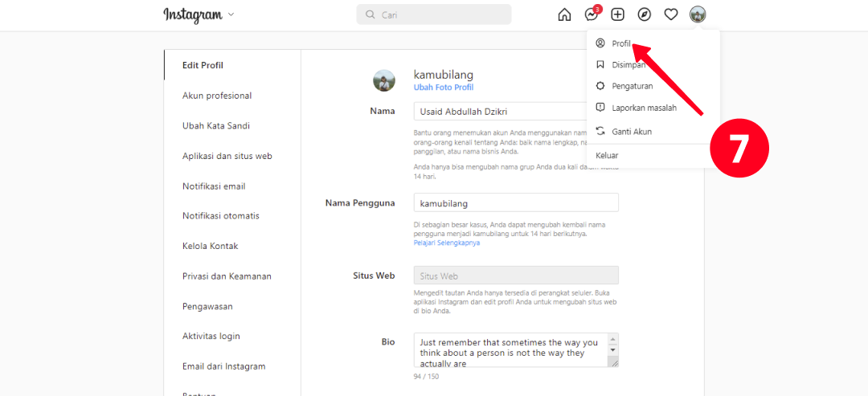Click the Nama input field
868x396 pixels.
point(516,111)
